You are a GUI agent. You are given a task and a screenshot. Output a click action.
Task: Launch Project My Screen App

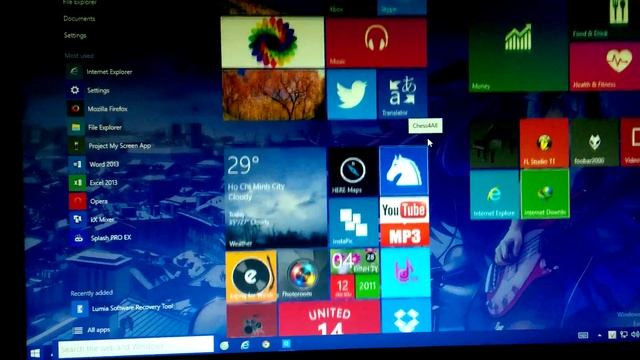tap(110, 146)
